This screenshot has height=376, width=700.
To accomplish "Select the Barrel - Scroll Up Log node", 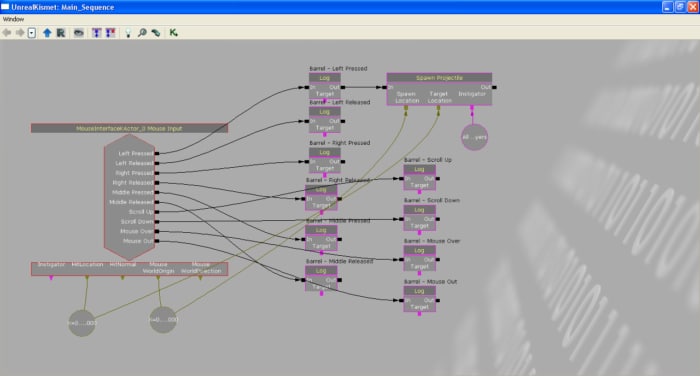I will tap(419, 176).
